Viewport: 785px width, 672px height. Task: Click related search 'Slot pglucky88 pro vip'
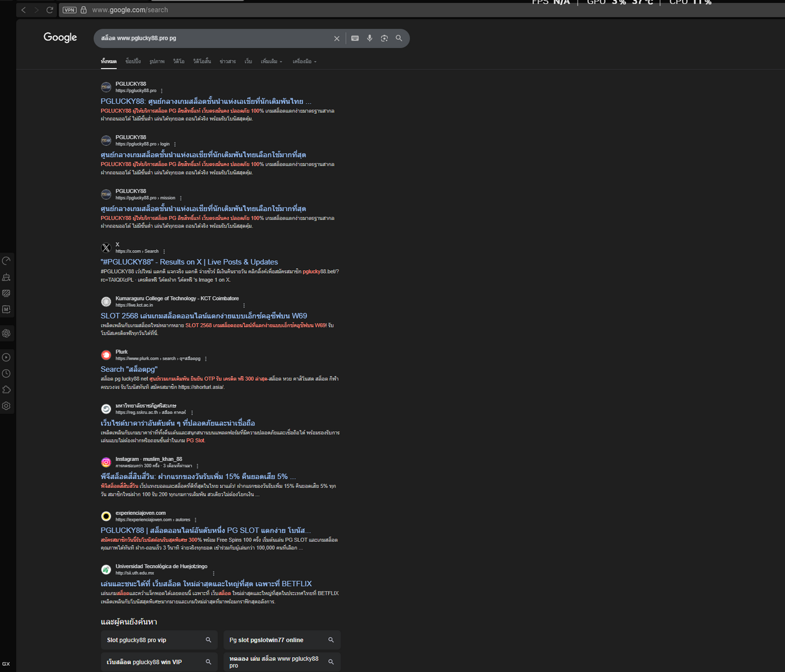tap(159, 640)
